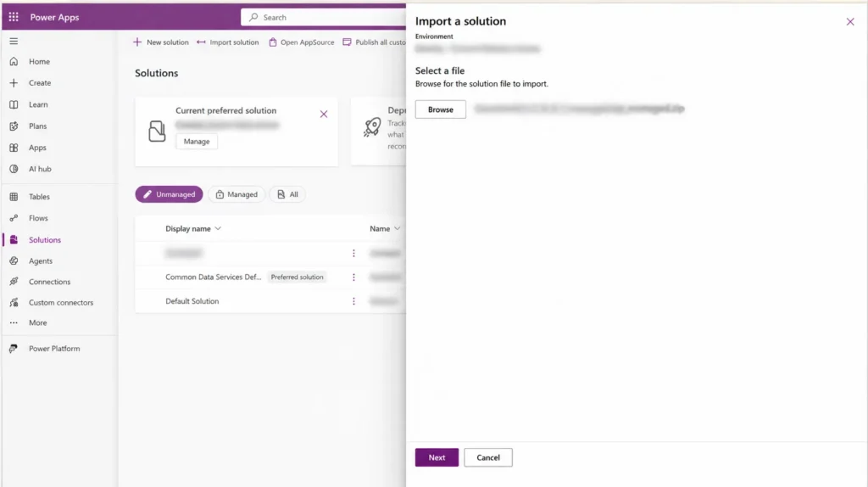Viewport: 868px width, 487px height.
Task: Click the Next button
Action: click(437, 457)
